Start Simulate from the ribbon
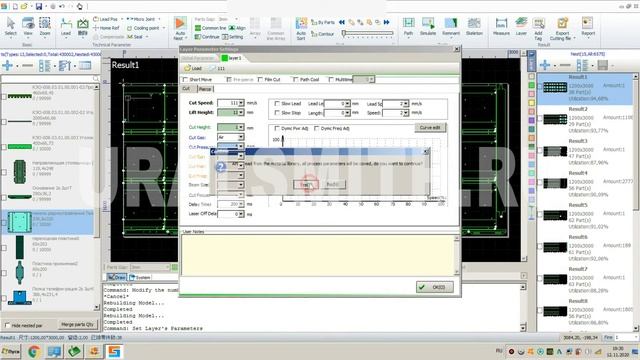The image size is (640, 360). tap(428, 27)
